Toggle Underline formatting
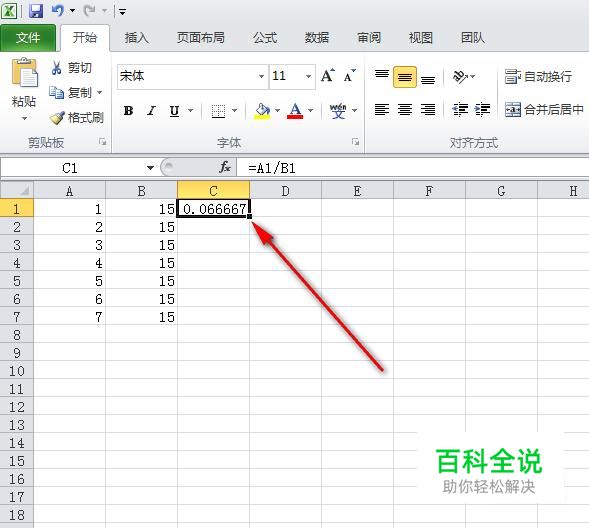The image size is (589, 528). (174, 111)
